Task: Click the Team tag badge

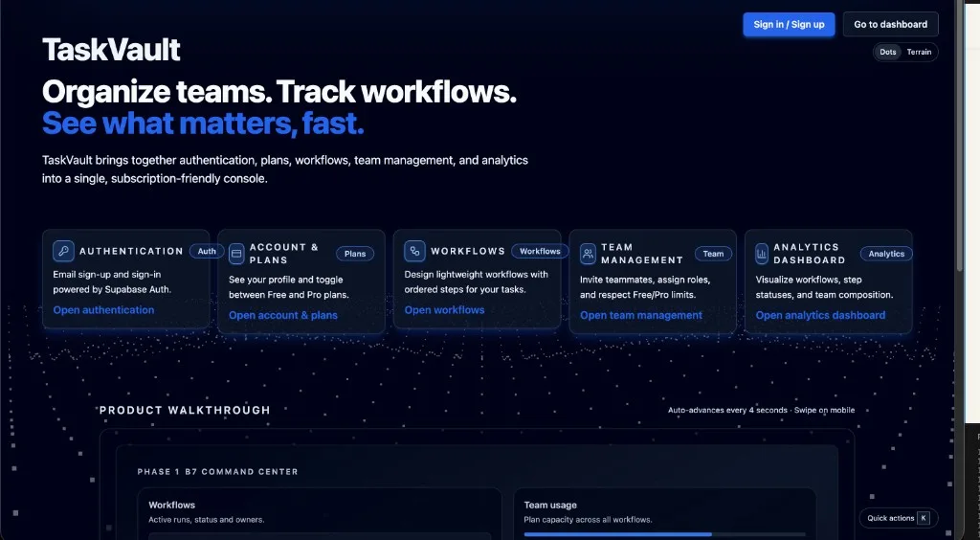Action: (713, 254)
